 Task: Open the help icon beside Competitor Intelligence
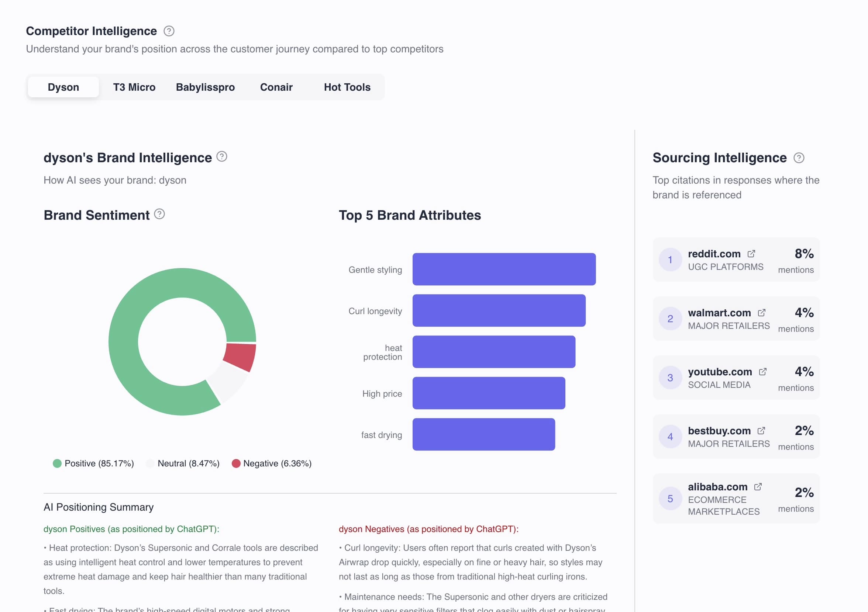[x=169, y=31]
